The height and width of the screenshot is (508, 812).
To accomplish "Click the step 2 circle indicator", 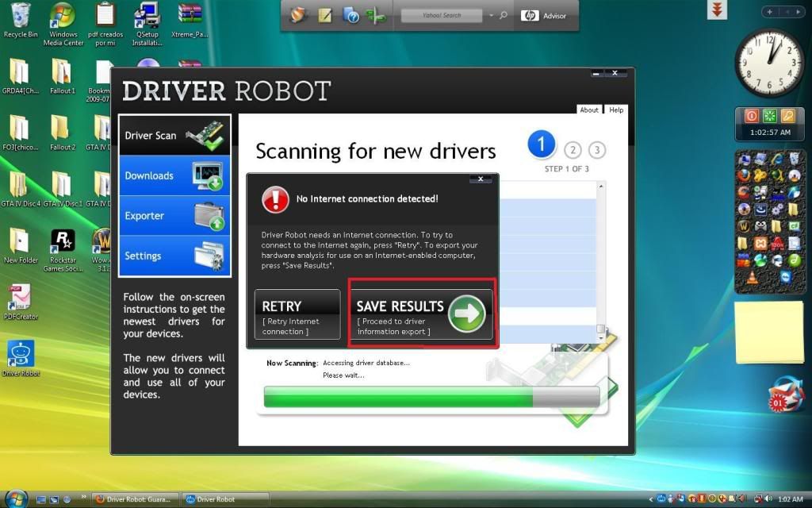I will point(573,150).
